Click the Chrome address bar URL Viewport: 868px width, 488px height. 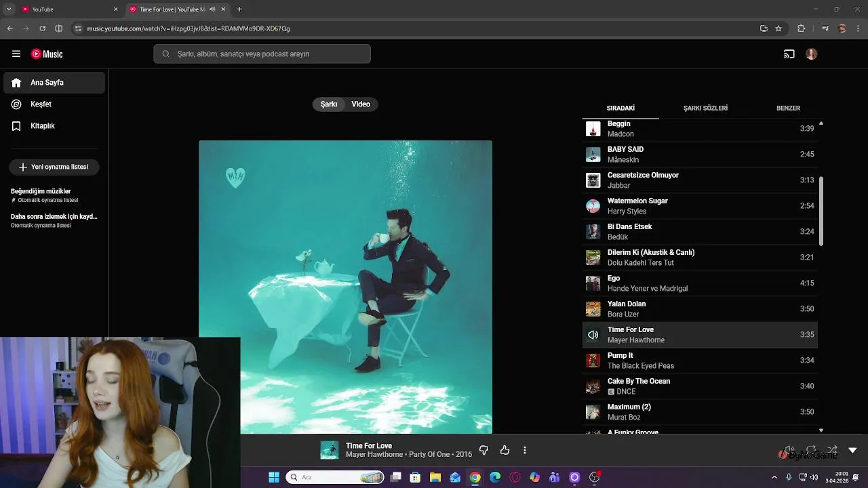point(189,28)
